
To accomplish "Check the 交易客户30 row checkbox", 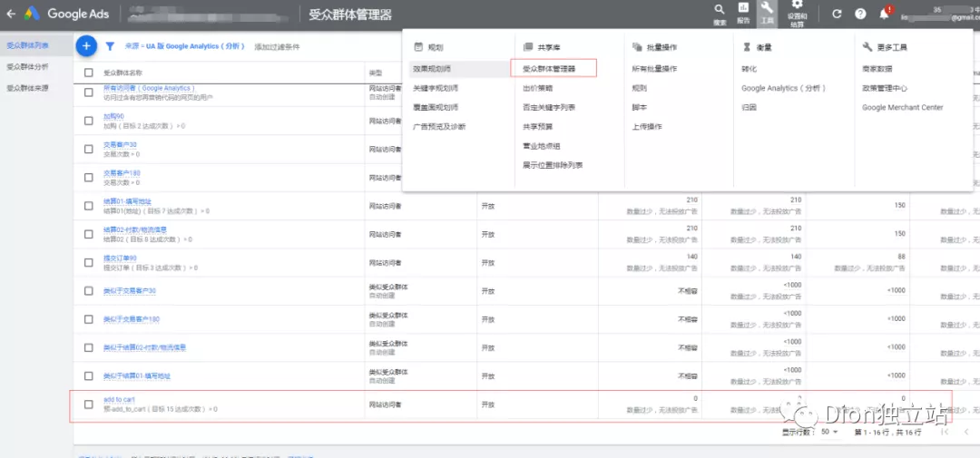I will (88, 149).
